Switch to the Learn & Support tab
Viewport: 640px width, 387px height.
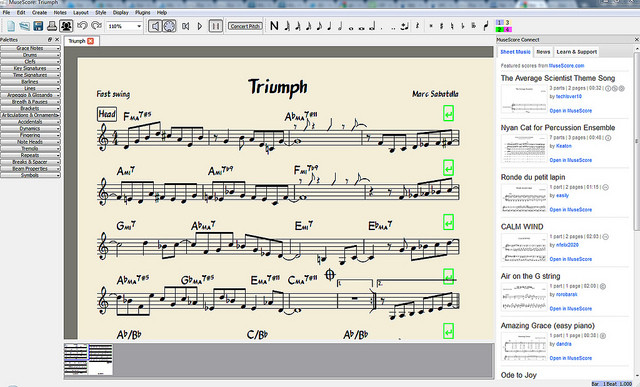pos(576,52)
